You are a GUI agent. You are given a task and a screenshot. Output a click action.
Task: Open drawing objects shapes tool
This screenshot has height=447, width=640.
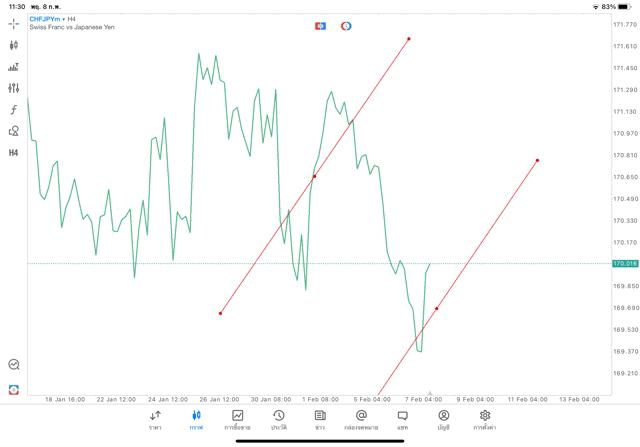point(14,131)
